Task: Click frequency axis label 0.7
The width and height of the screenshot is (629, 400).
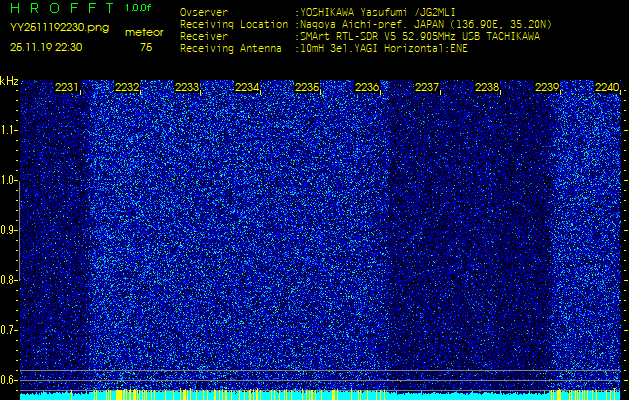Action: pyautogui.click(x=8, y=330)
